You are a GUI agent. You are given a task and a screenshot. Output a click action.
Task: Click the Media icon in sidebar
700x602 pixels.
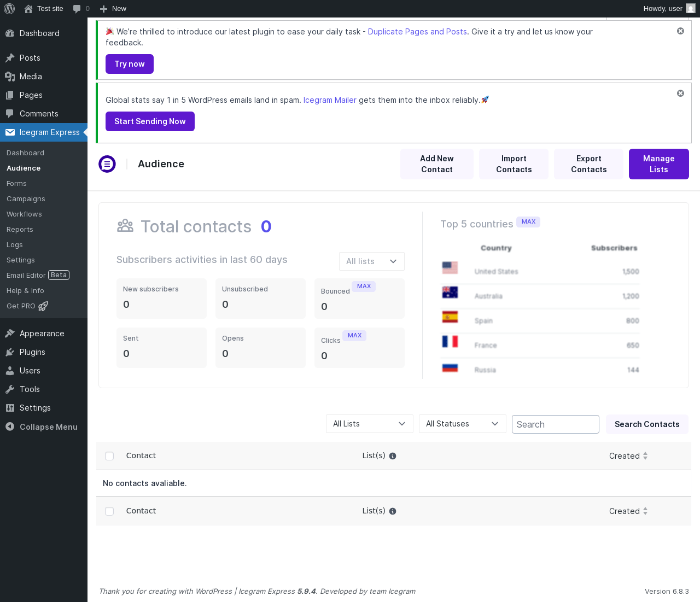[10, 77]
